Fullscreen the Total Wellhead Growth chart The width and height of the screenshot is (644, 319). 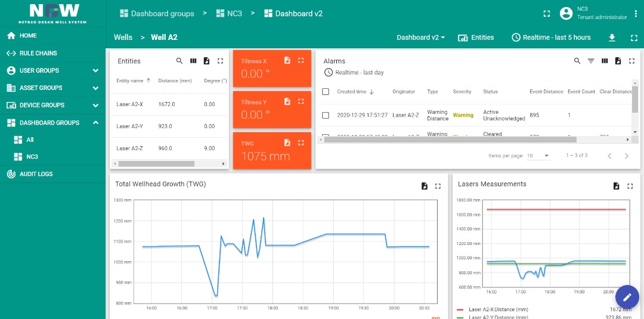coord(438,186)
